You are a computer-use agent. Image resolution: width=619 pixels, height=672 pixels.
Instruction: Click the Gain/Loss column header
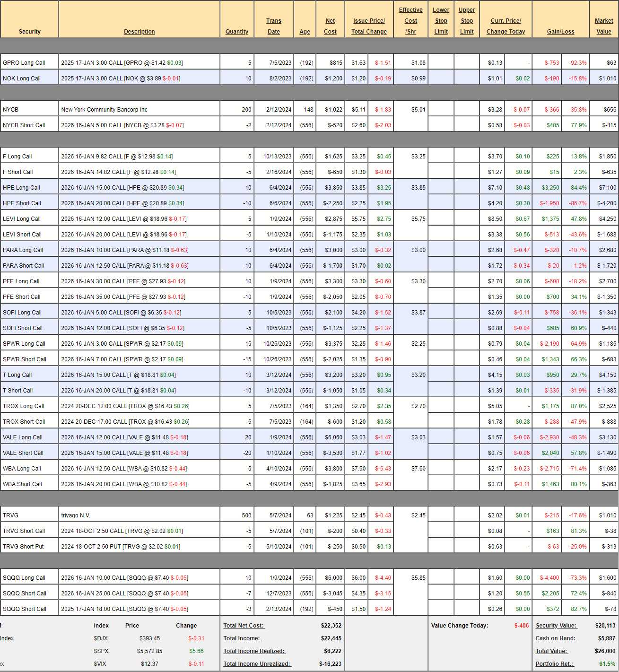[x=560, y=32]
